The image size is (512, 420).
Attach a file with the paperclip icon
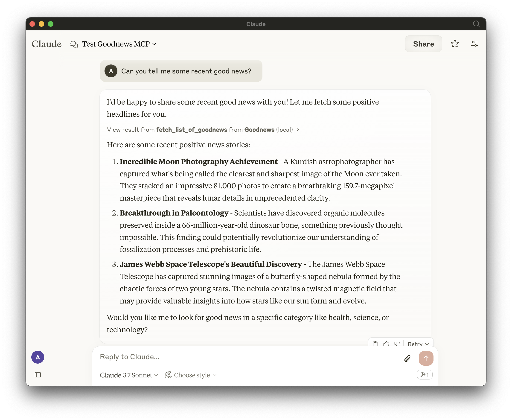coord(407,358)
